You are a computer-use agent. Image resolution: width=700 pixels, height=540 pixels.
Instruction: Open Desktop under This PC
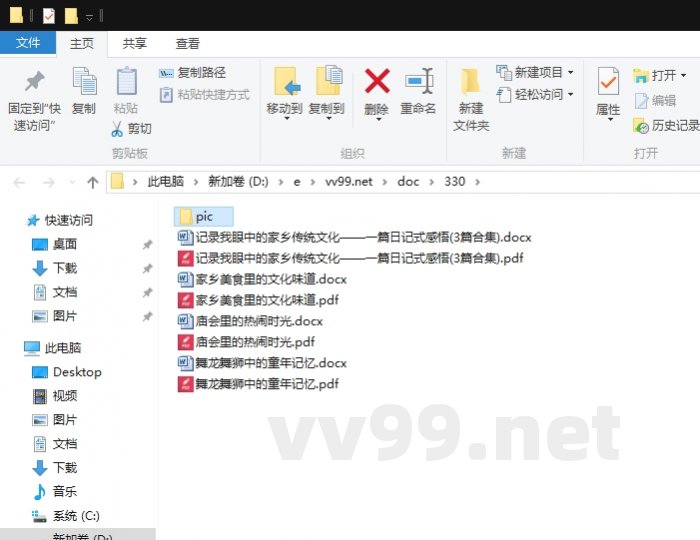coord(67,372)
